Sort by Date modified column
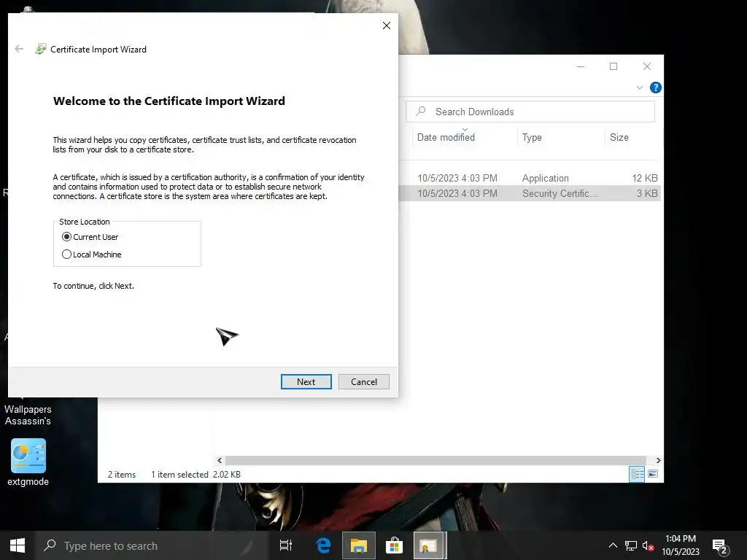 (465, 137)
